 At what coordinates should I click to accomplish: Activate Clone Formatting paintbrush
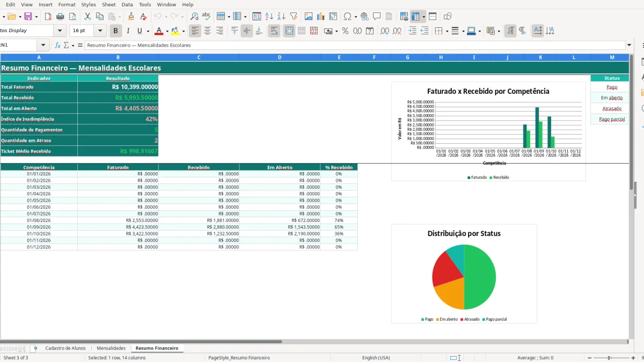click(x=131, y=17)
